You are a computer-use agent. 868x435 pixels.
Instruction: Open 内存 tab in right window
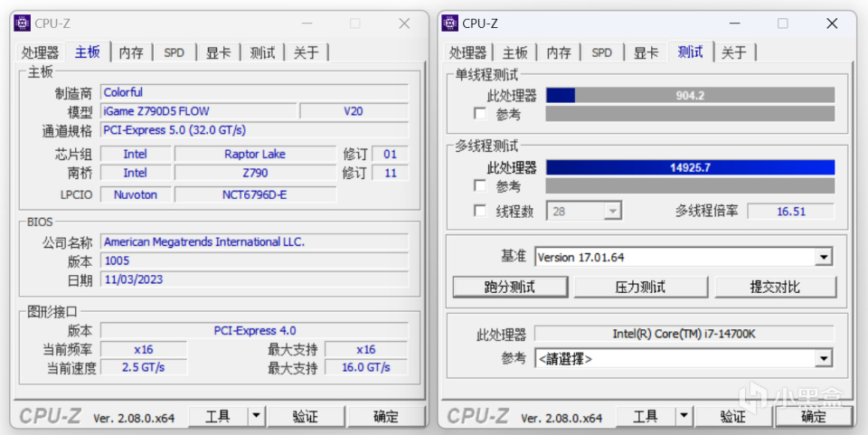559,52
